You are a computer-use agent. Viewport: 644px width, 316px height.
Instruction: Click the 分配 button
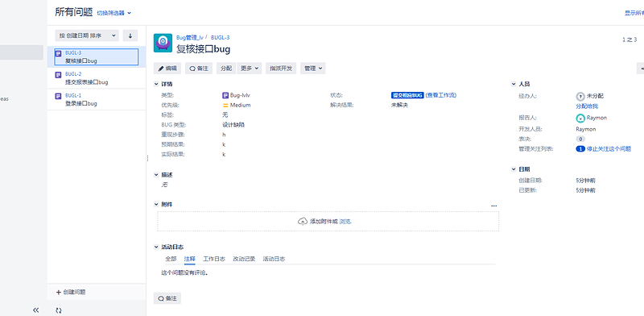[226, 69]
